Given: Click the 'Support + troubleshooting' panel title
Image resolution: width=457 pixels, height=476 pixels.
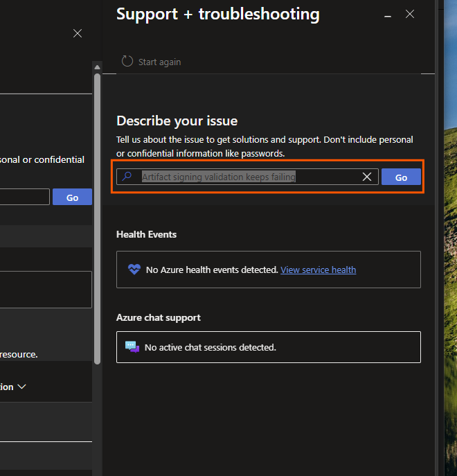Looking at the screenshot, I should click(218, 15).
